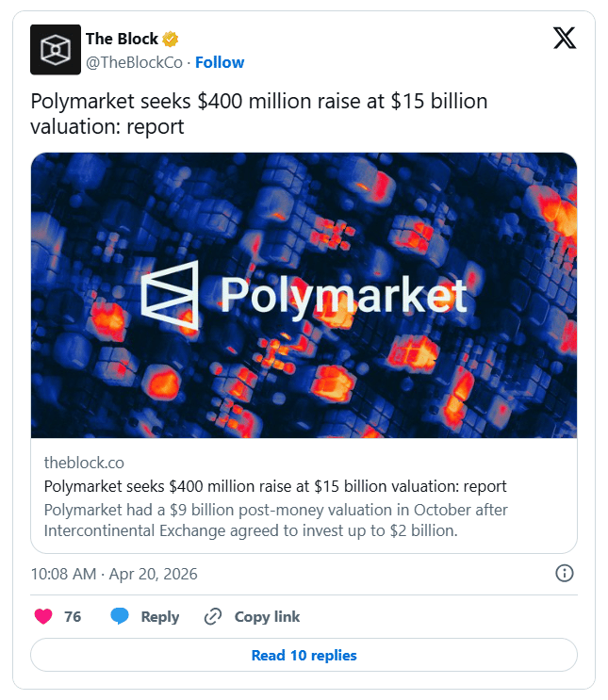Open the @TheBlockCo handle link
This screenshot has width=608, height=700.
[x=134, y=62]
